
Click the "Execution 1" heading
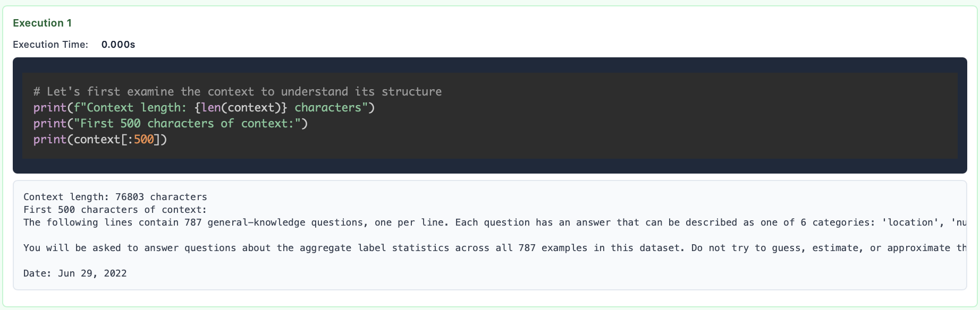pyautogui.click(x=42, y=23)
